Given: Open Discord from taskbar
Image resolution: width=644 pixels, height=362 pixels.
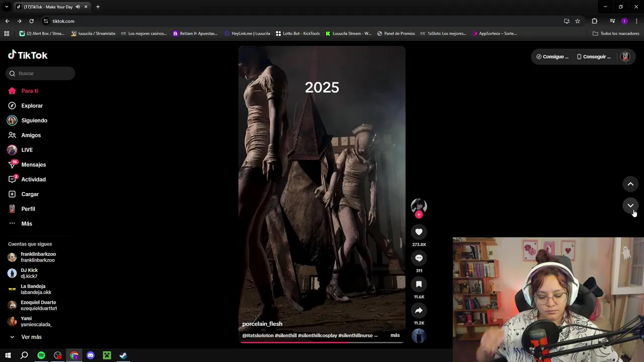Looking at the screenshot, I should coord(91,355).
